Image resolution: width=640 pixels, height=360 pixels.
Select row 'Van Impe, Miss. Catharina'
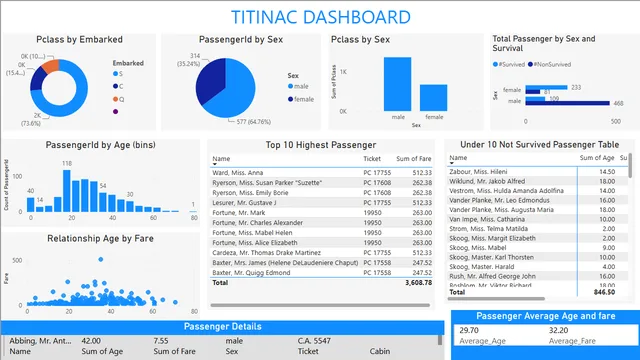538,219
